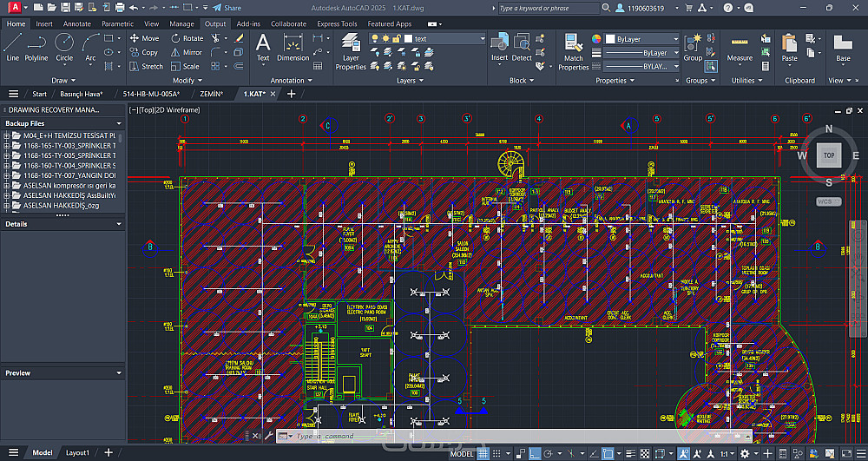868x461 pixels.
Task: Click the Share button in title bar
Action: pos(227,8)
